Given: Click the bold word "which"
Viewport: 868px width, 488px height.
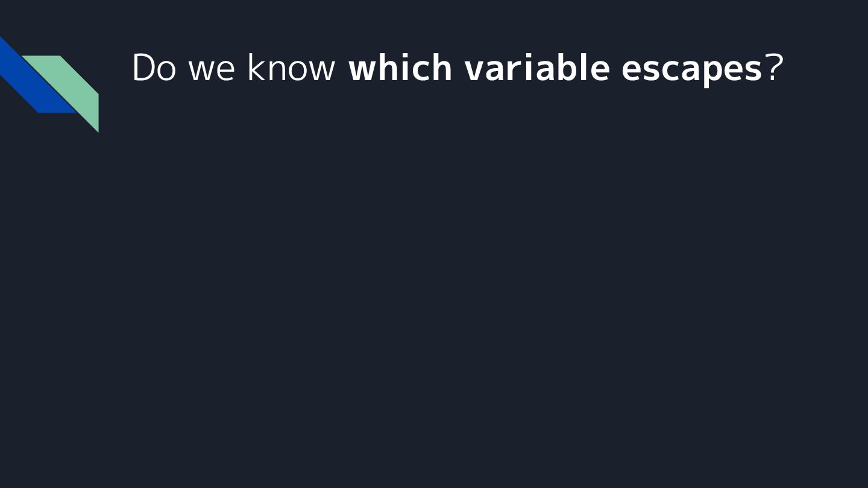Looking at the screenshot, I should point(400,67).
